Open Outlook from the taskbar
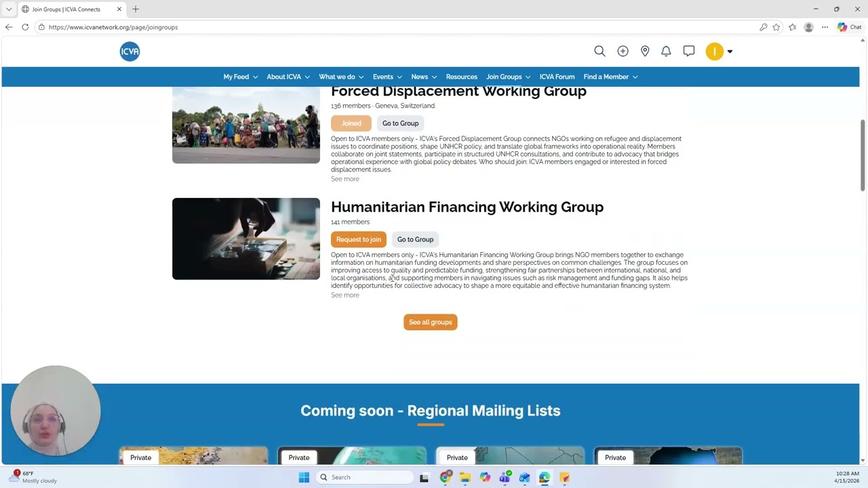The image size is (868, 488). pos(524,477)
